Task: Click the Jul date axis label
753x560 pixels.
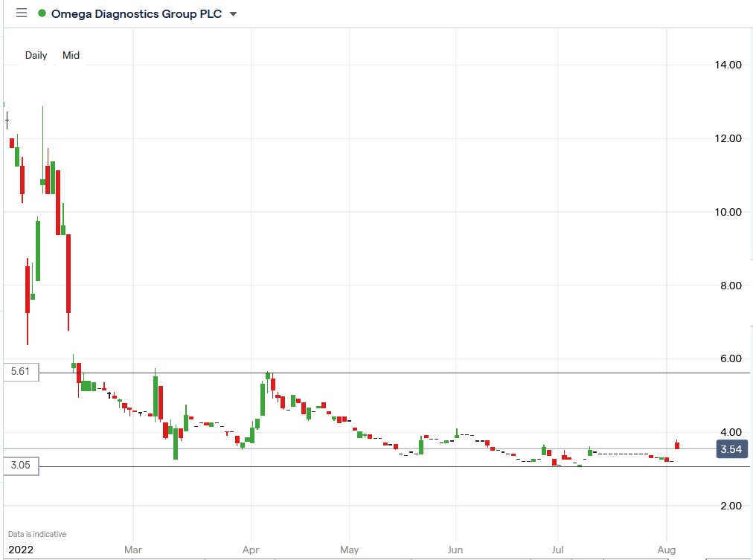Action: click(557, 550)
